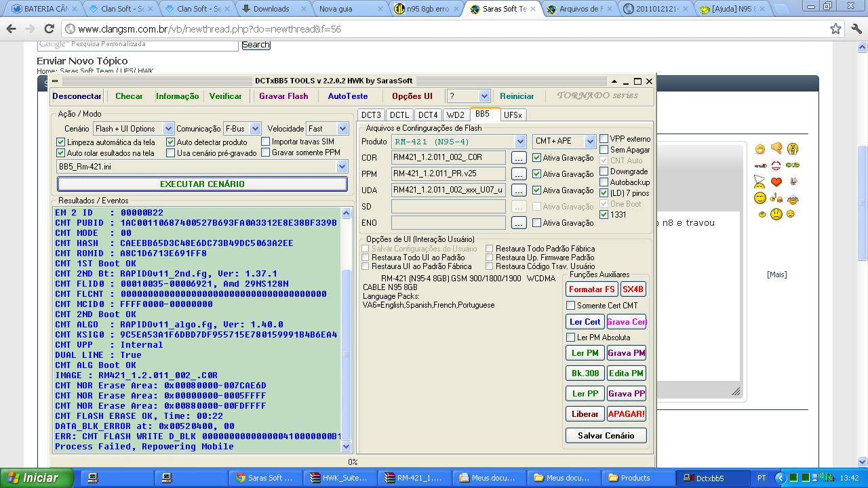Open the CMT+APE dropdown
The height and width of the screenshot is (488, 868).
589,141
